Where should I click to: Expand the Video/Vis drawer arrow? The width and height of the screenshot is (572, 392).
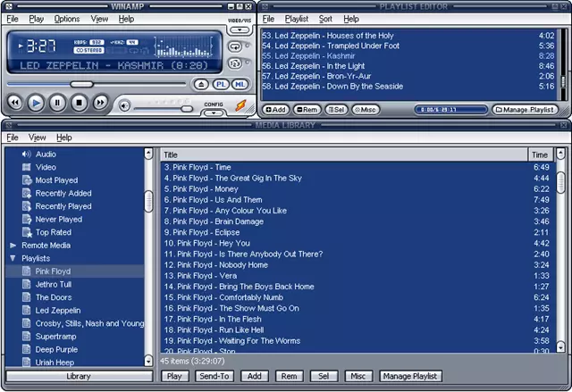(x=240, y=29)
